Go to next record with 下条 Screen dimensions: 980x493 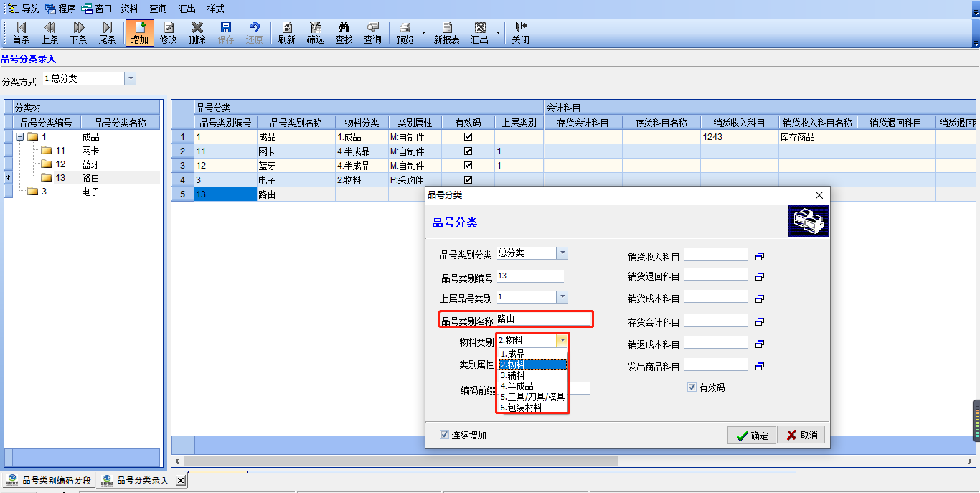(78, 33)
